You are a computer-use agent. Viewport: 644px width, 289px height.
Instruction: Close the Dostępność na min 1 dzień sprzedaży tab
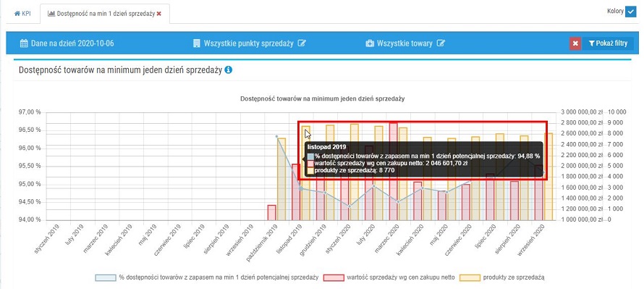point(159,14)
